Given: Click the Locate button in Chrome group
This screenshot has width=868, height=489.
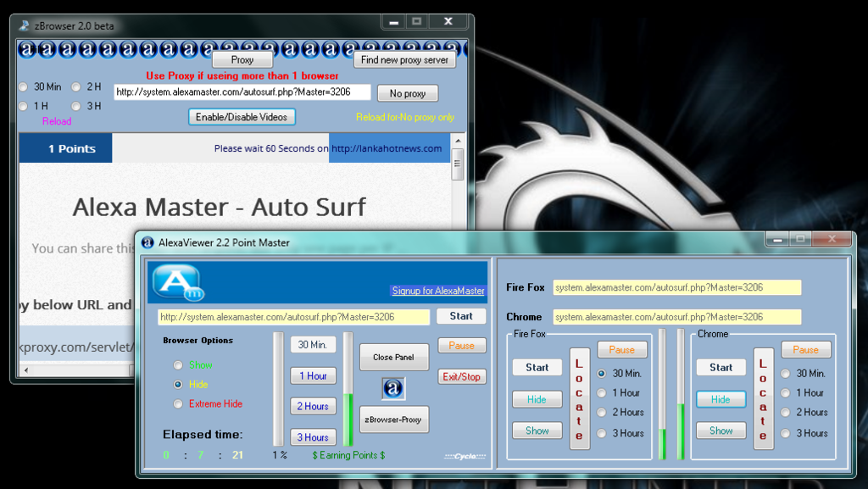Looking at the screenshot, I should tap(763, 398).
